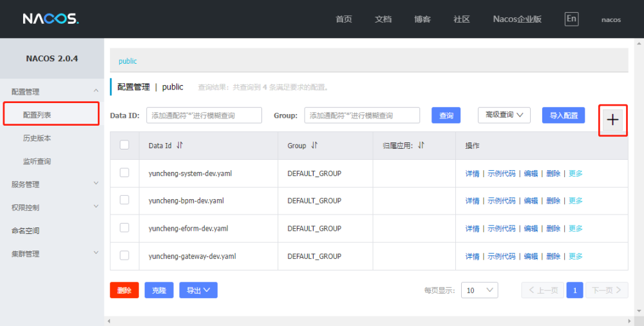Click the 克隆 button
The width and height of the screenshot is (644, 326).
tap(159, 290)
